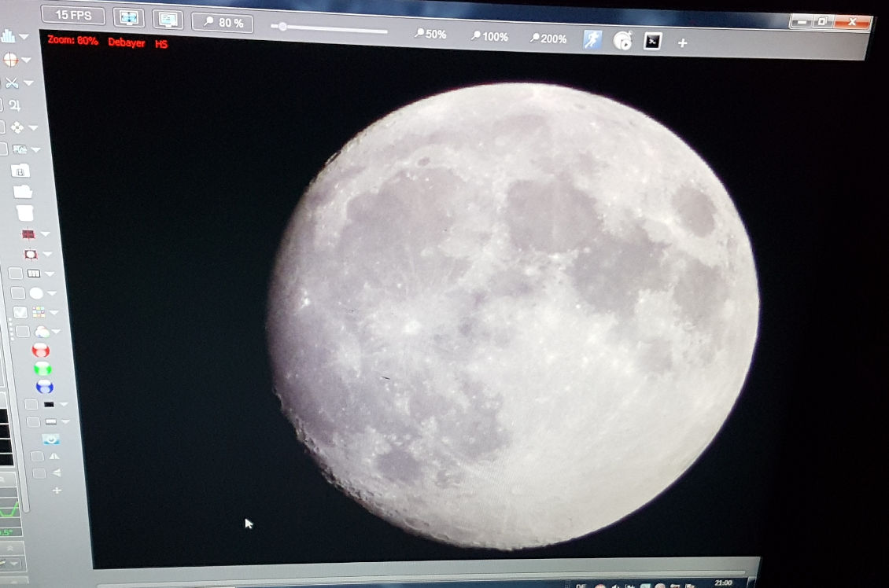Click the running man icon in toolbar
This screenshot has height=588, width=889.
coord(592,39)
